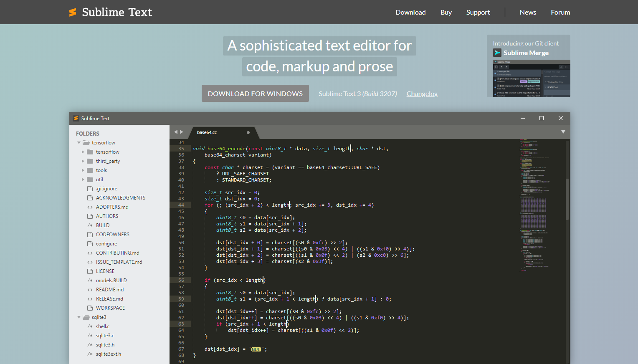This screenshot has height=364, width=638.
Task: Click the .gitignore file icon
Action: pos(90,189)
